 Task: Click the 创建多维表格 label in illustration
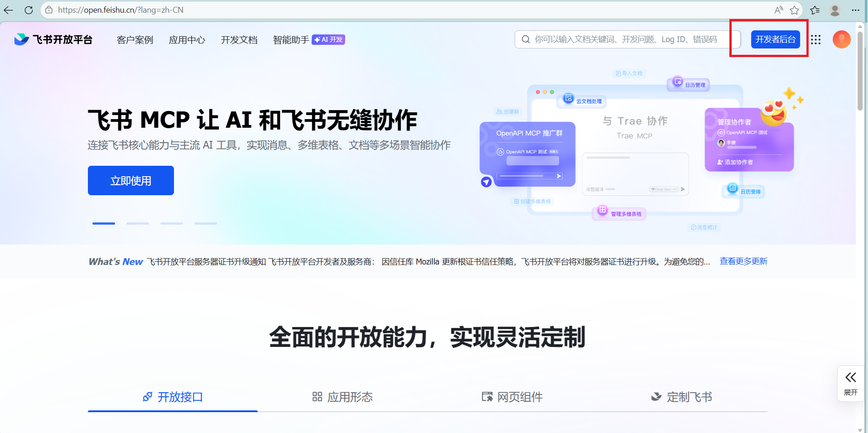532,202
